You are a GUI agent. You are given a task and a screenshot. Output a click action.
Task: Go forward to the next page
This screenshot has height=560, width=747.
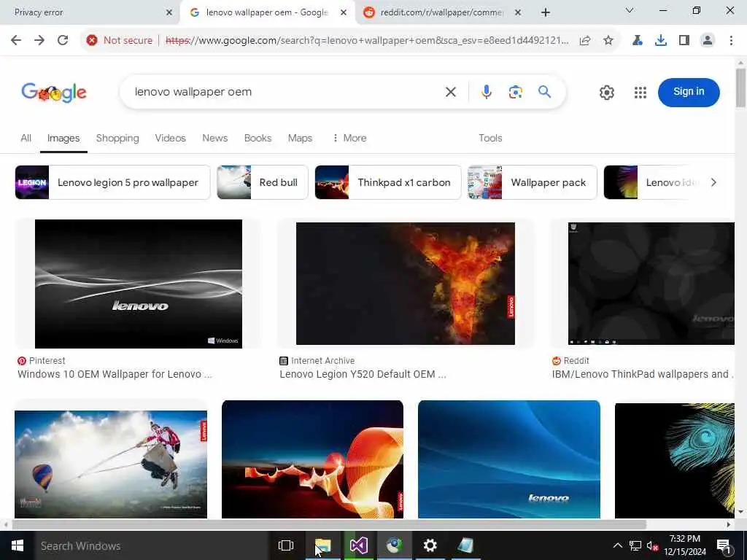39,41
